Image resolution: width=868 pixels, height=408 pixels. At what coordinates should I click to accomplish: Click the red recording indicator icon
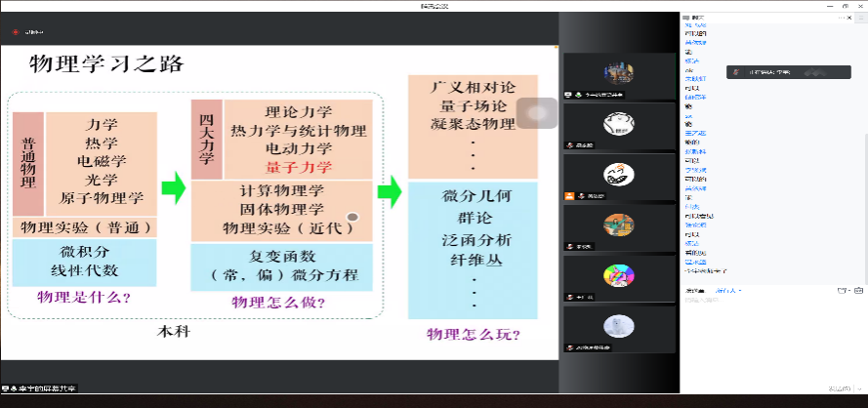click(x=16, y=32)
